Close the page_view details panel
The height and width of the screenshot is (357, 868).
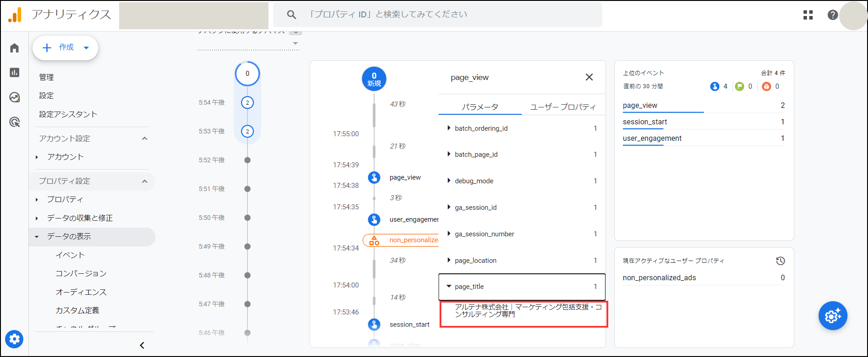coord(589,77)
